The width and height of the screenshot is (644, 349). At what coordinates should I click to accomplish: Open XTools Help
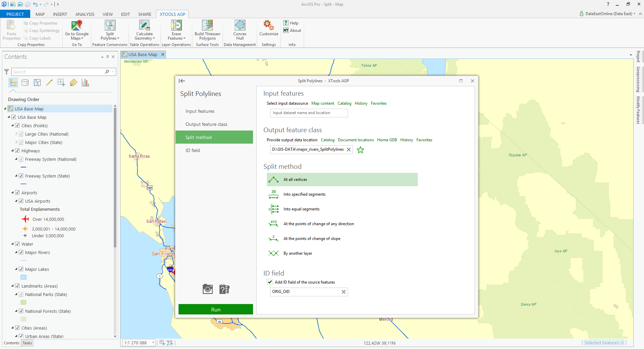click(291, 23)
